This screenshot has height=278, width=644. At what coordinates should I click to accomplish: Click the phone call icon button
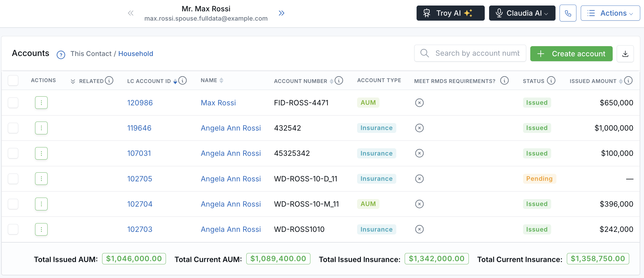pos(568,13)
